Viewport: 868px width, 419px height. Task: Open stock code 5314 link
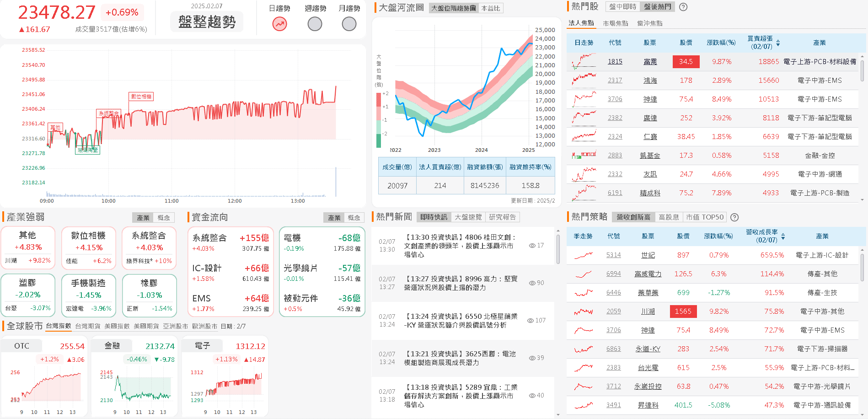[x=613, y=255]
